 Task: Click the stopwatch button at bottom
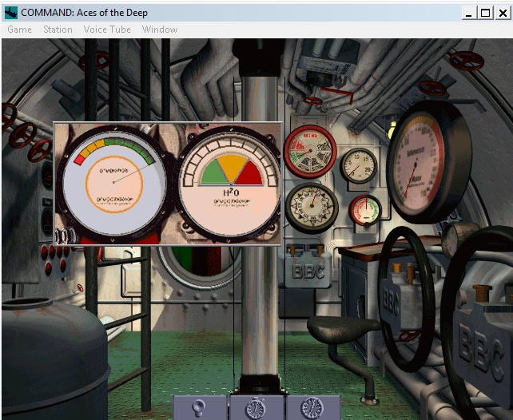(x=257, y=408)
